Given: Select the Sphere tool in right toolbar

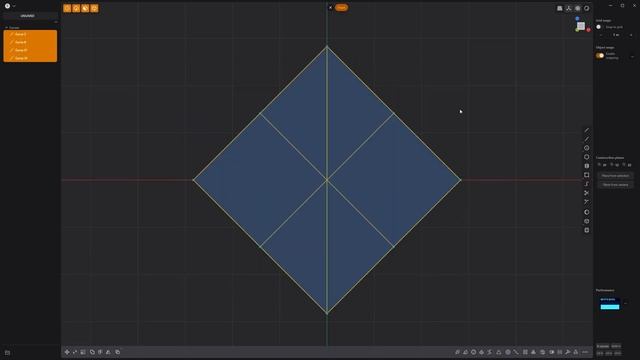Looking at the screenshot, I should [x=587, y=212].
